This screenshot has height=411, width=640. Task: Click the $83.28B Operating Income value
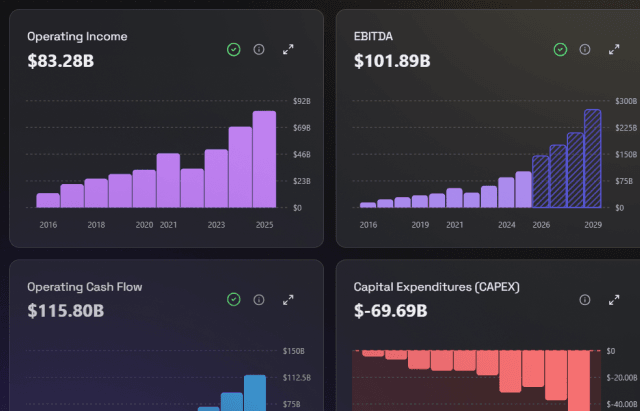60,61
